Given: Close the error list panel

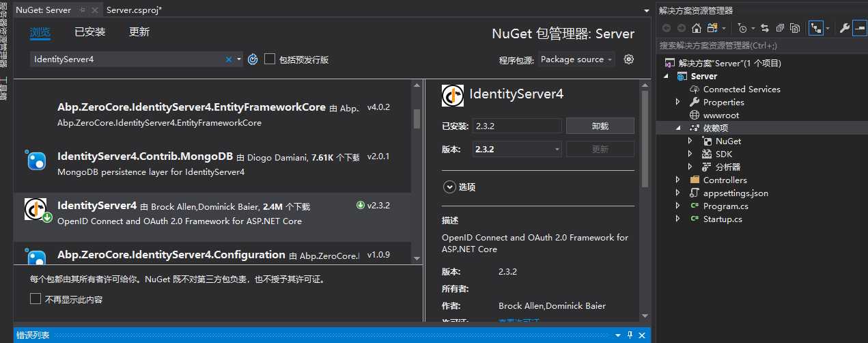Looking at the screenshot, I should [x=641, y=335].
